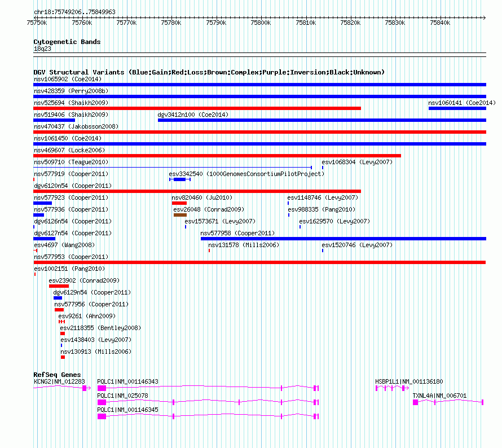Click the nsv820460 (Ju2010) red bar
Image resolution: width=502 pixels, height=448 pixels.
click(179, 203)
